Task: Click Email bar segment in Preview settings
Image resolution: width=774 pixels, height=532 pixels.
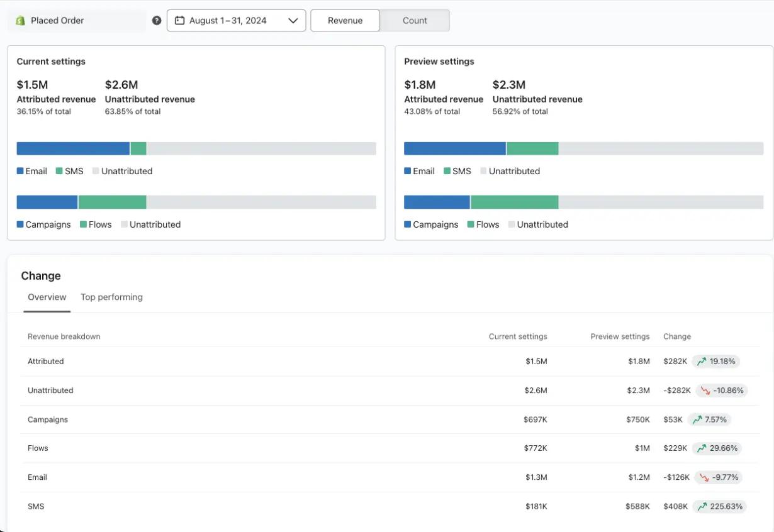Action: click(x=455, y=148)
